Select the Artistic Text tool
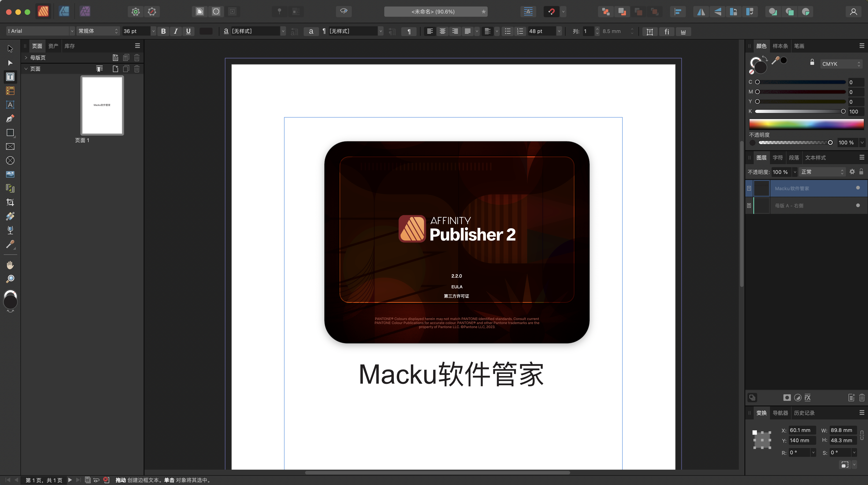This screenshot has height=485, width=868. pyautogui.click(x=10, y=105)
